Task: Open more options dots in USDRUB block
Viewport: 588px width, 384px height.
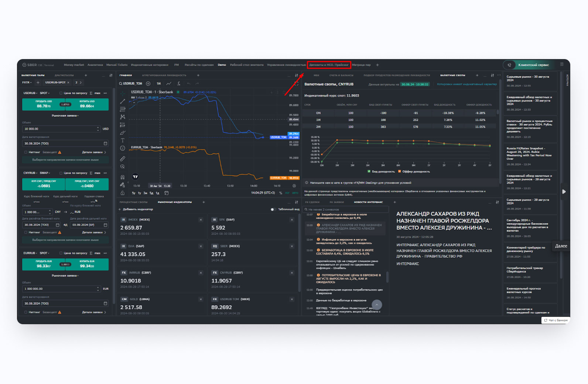Action: point(105,93)
